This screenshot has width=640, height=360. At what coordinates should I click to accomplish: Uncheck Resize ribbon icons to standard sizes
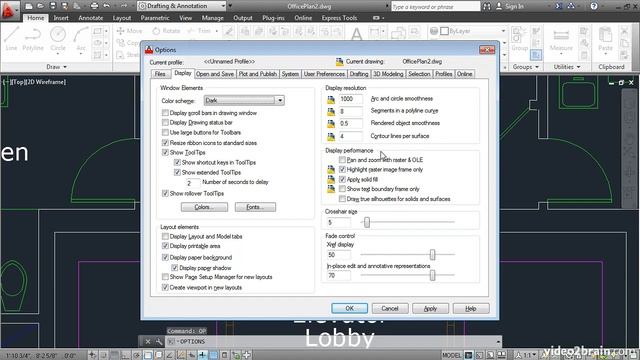point(165,143)
